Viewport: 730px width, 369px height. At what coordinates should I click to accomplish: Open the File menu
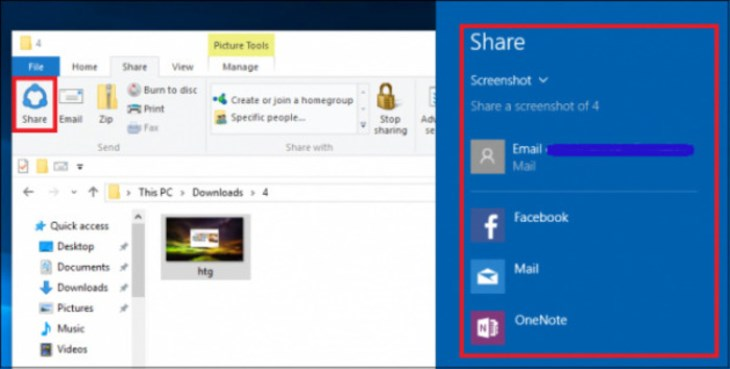(36, 67)
